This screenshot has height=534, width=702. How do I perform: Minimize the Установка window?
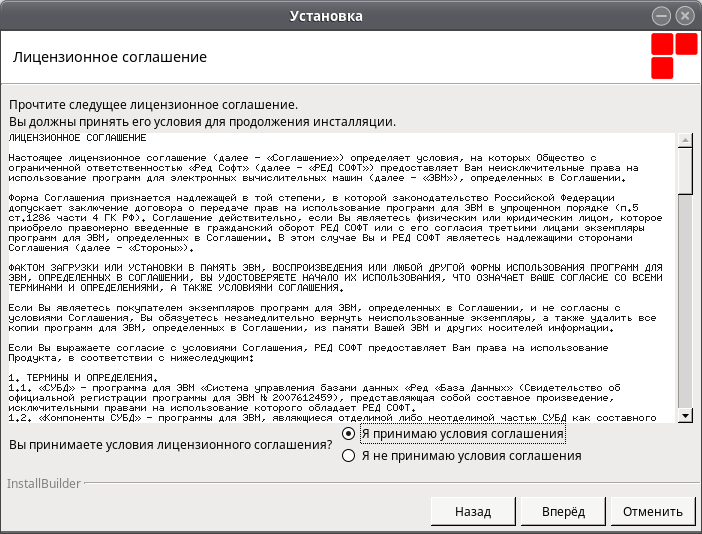[661, 16]
